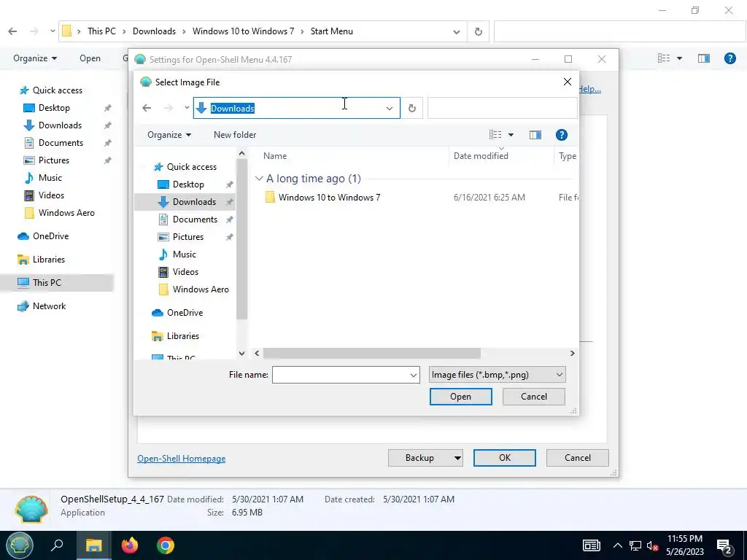Select Music in dialog navigation pane
This screenshot has width=747, height=560.
pos(184,254)
